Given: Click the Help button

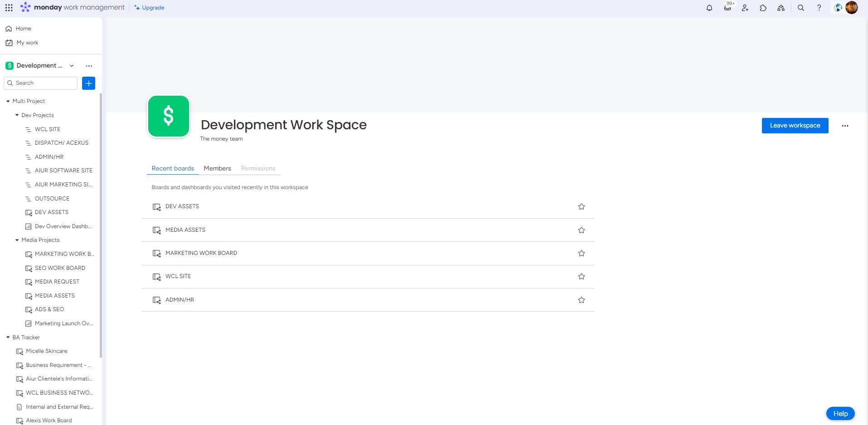Looking at the screenshot, I should pyautogui.click(x=840, y=414).
